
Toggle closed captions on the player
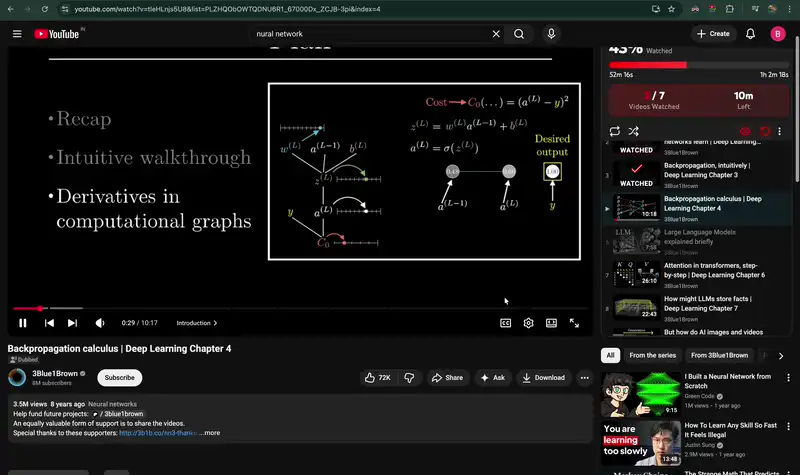tap(506, 323)
